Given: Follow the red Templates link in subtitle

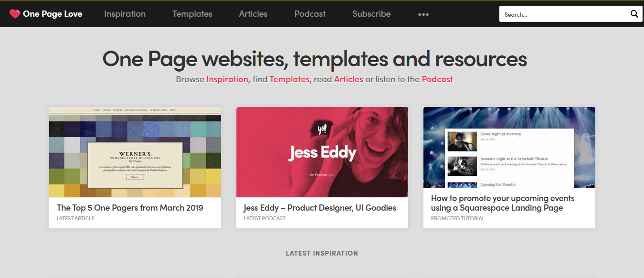Looking at the screenshot, I should tap(289, 79).
